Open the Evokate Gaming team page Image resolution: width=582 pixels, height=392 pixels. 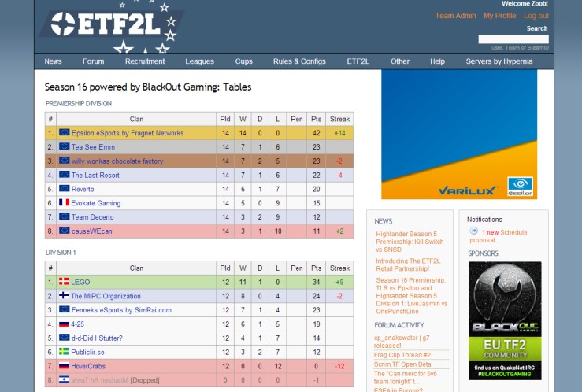tap(96, 203)
